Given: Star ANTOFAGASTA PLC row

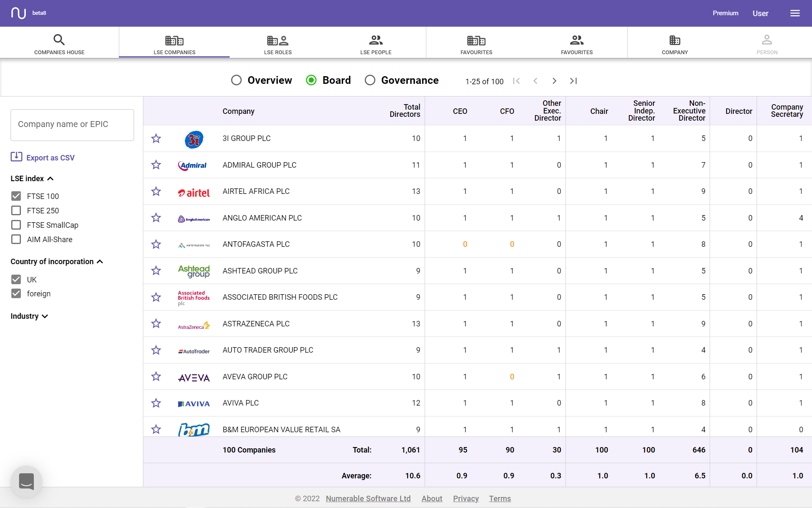Looking at the screenshot, I should (x=156, y=244).
